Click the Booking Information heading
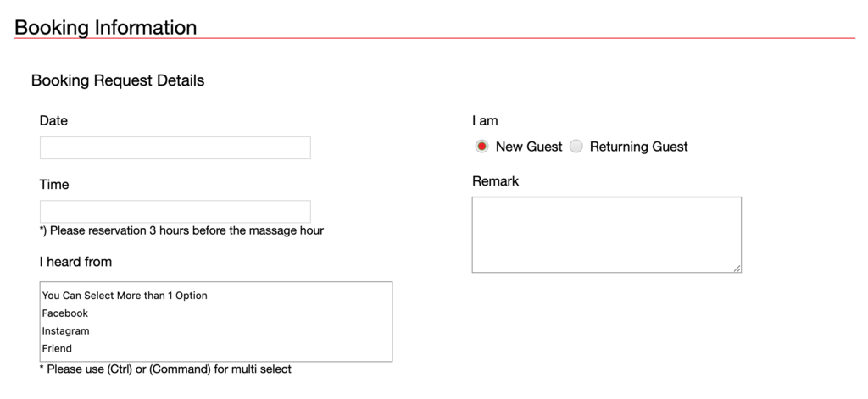The image size is (868, 399). coord(106,27)
